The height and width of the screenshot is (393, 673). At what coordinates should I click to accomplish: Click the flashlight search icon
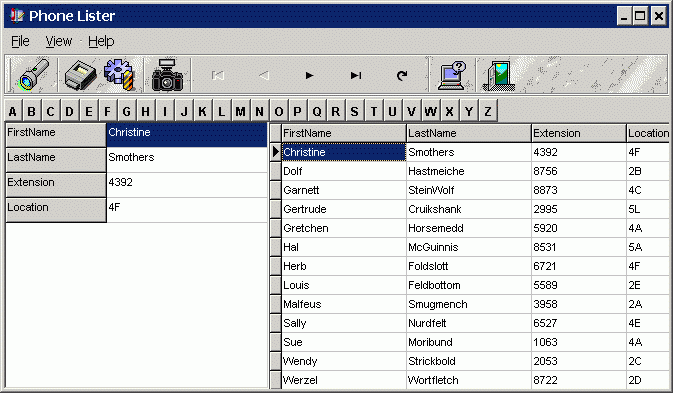click(x=33, y=75)
